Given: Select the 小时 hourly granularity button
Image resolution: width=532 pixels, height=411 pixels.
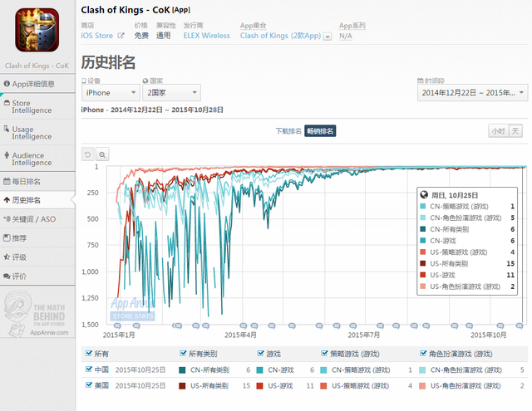Looking at the screenshot, I should tap(497, 131).
